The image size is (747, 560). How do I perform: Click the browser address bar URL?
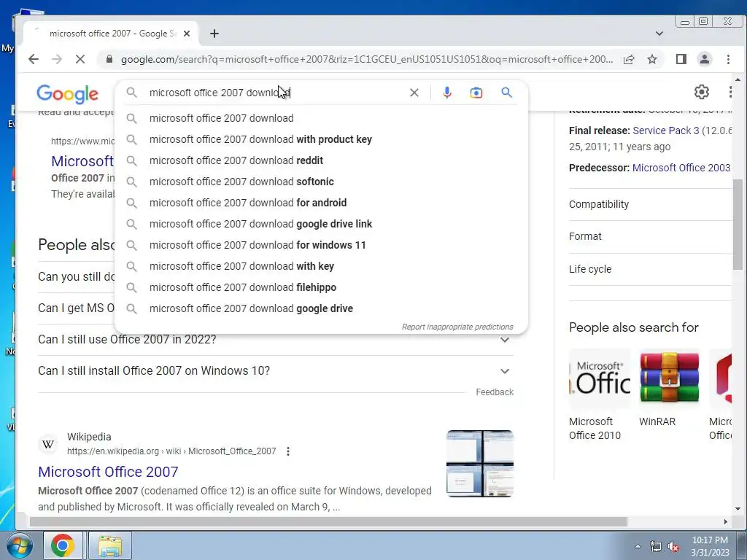(367, 59)
